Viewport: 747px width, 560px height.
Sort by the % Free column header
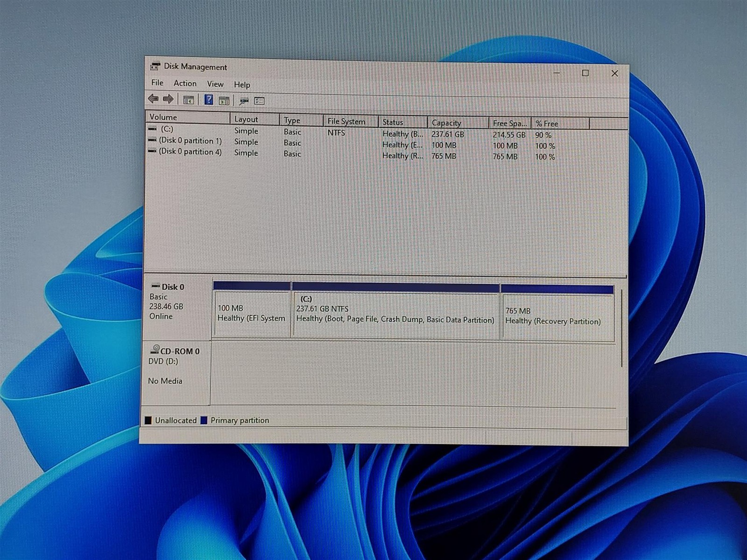pyautogui.click(x=561, y=124)
